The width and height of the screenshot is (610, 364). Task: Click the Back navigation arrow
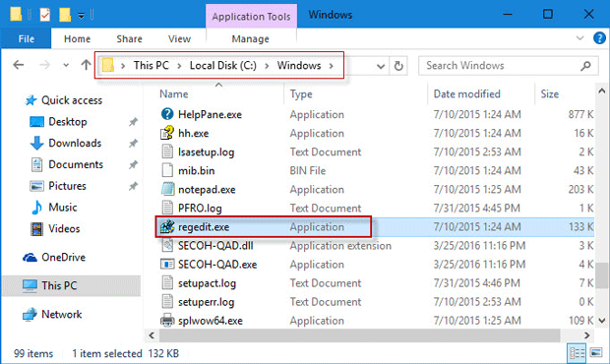tap(19, 65)
